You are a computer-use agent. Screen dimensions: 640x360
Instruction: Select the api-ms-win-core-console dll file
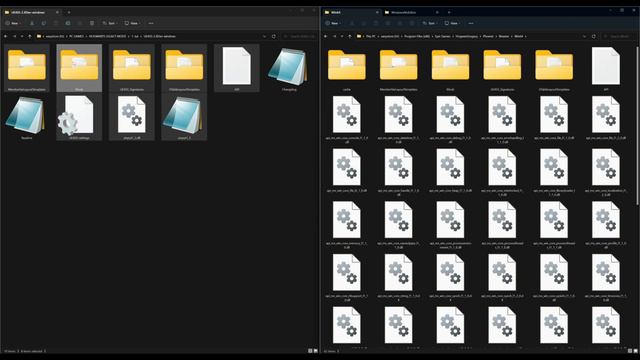click(x=347, y=119)
